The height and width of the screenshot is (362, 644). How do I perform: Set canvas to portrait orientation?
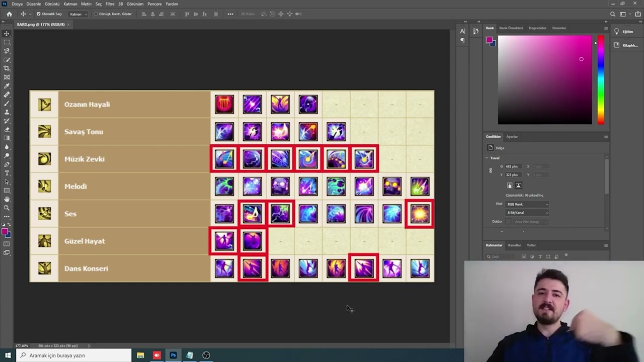pos(510,186)
